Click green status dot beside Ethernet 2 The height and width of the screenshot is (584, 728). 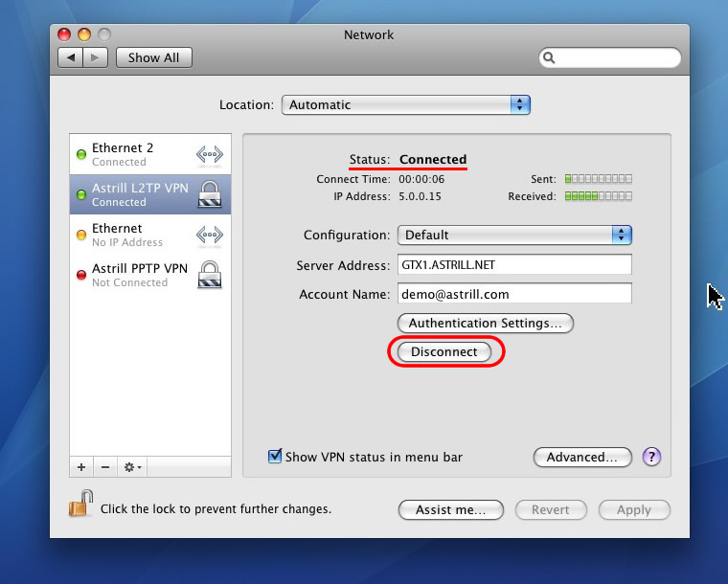[x=81, y=154]
